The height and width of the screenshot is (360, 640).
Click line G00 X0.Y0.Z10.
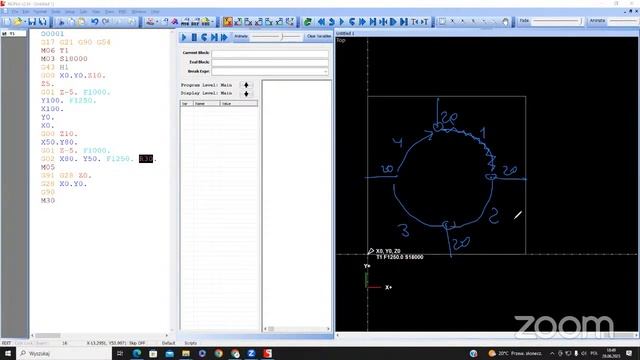73,76
